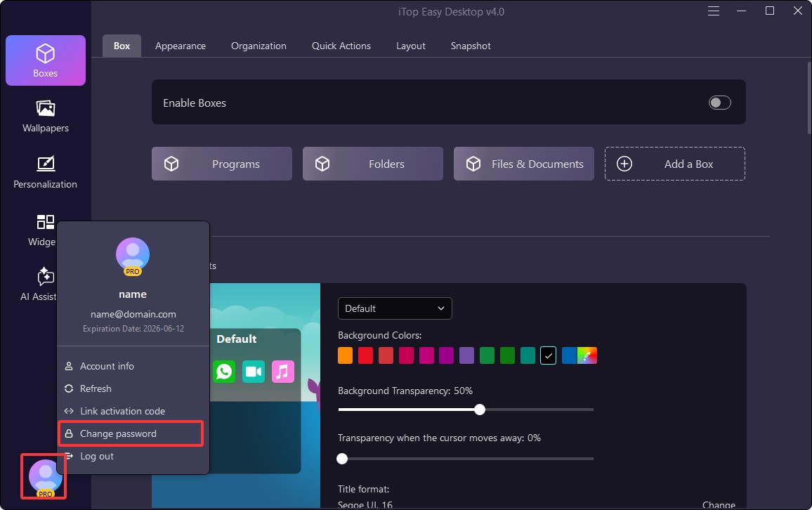Open the Personalization sidebar section
Screen dimensions: 812x510
tap(46, 172)
